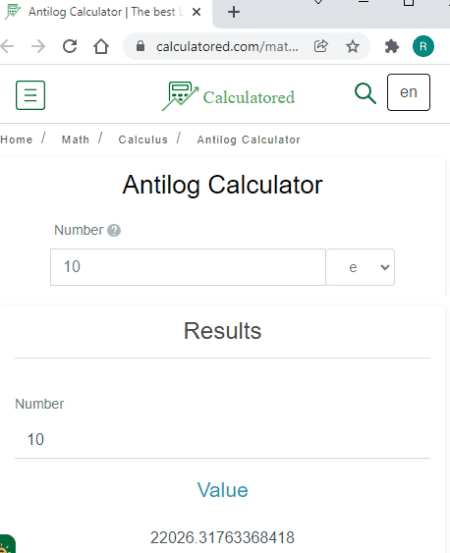Click the Calculatored logo
The width and height of the screenshot is (450, 553).
coord(228,96)
